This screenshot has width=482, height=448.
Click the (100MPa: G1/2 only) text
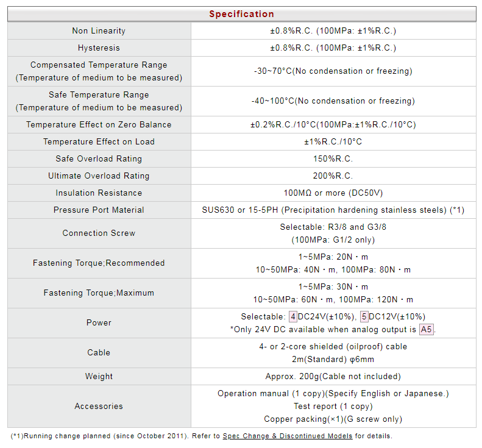pyautogui.click(x=333, y=240)
